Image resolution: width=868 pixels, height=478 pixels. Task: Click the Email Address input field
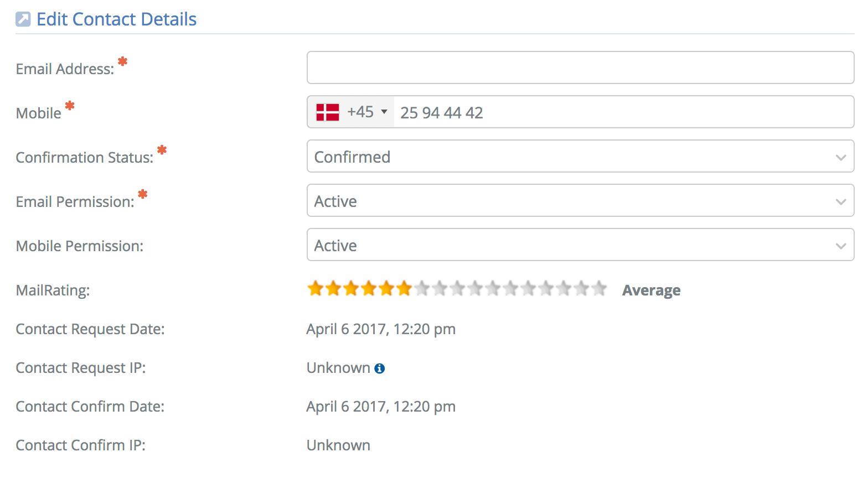pyautogui.click(x=580, y=67)
